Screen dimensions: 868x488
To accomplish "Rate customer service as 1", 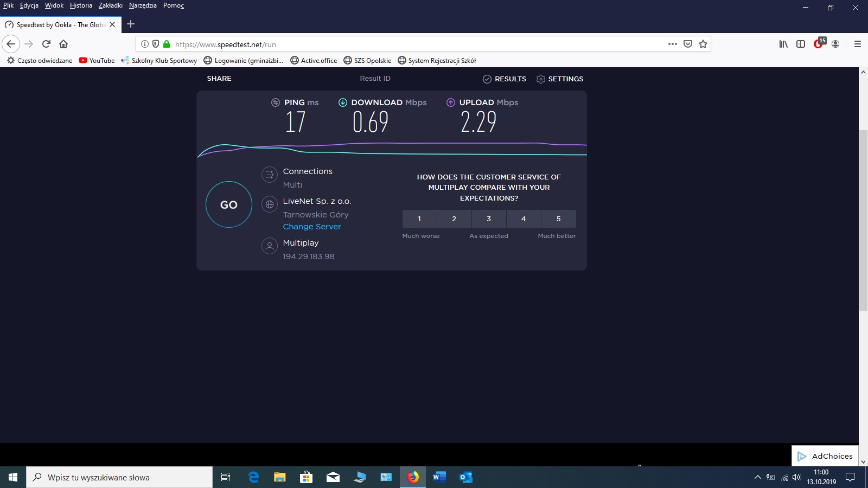I will tap(419, 219).
